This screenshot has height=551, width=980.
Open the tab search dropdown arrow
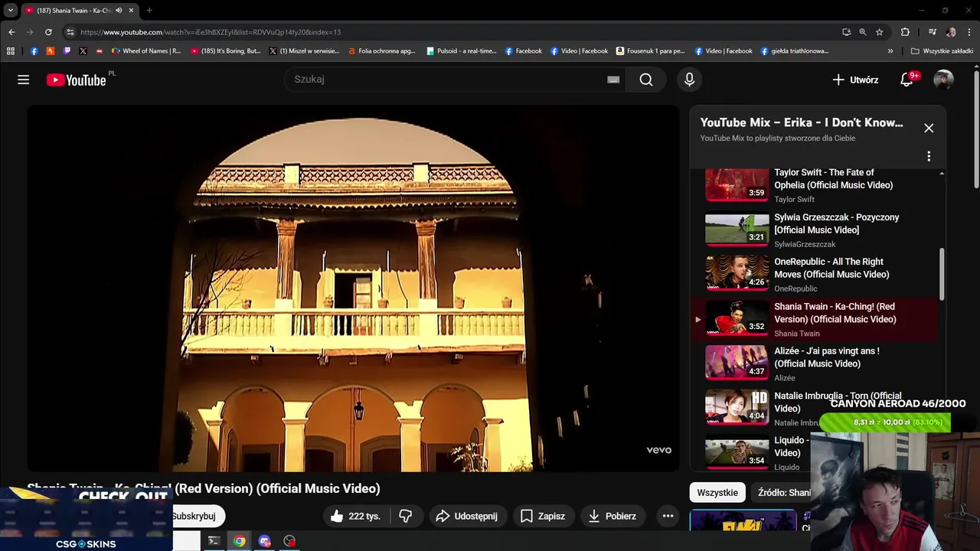point(11,10)
